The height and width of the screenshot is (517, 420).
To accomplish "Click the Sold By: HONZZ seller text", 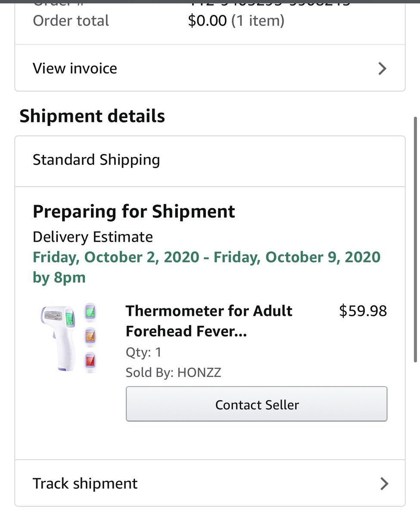I will 173,372.
